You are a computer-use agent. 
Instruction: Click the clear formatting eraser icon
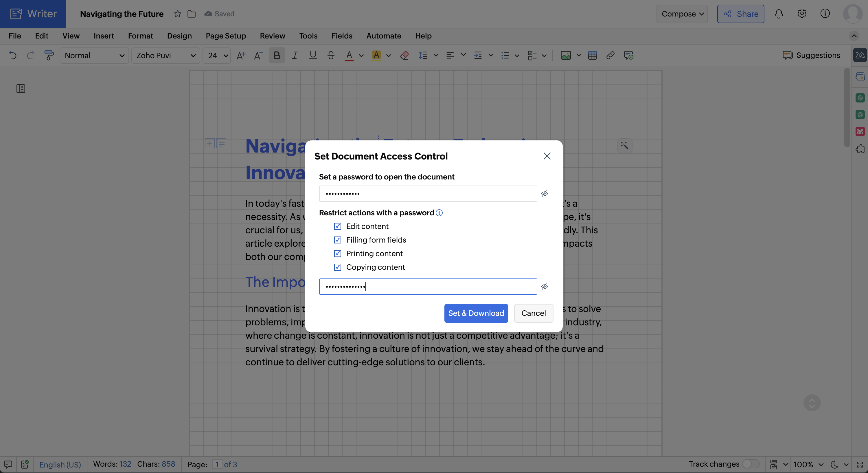point(404,55)
